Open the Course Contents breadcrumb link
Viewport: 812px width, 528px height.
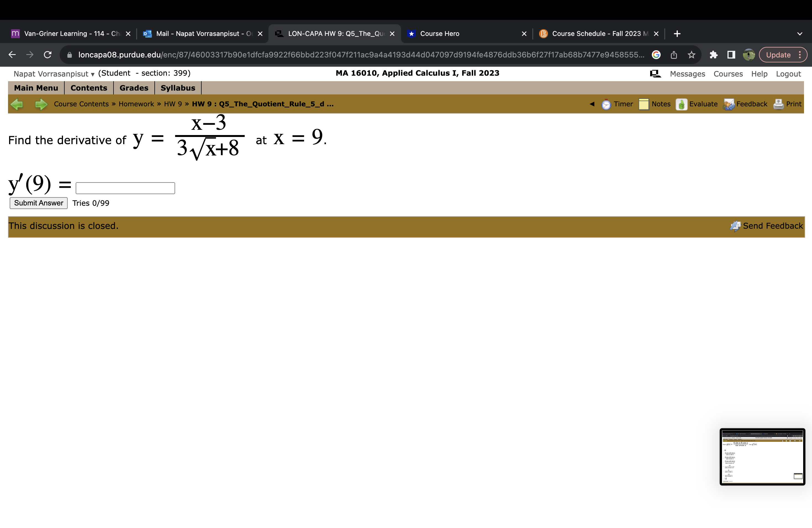pyautogui.click(x=81, y=104)
